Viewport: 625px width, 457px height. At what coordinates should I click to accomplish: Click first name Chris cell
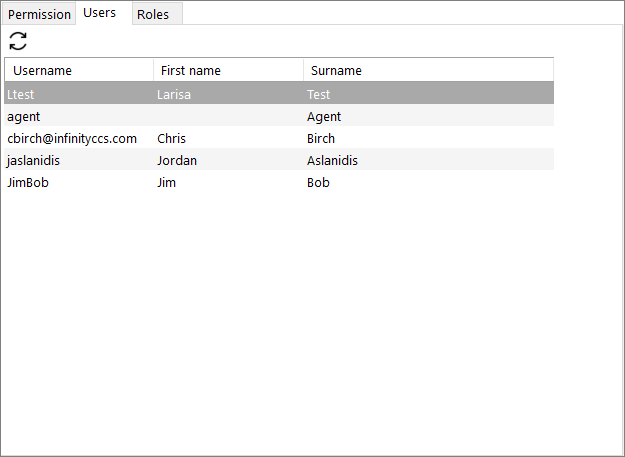tap(228, 138)
